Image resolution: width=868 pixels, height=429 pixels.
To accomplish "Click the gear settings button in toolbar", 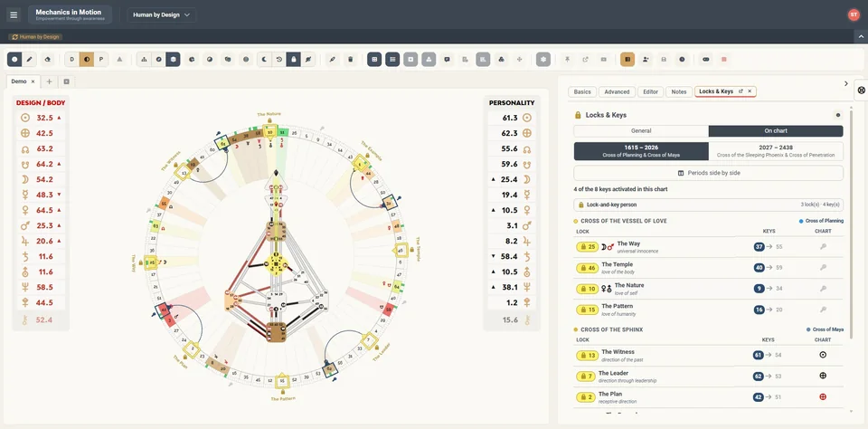I will tap(543, 60).
